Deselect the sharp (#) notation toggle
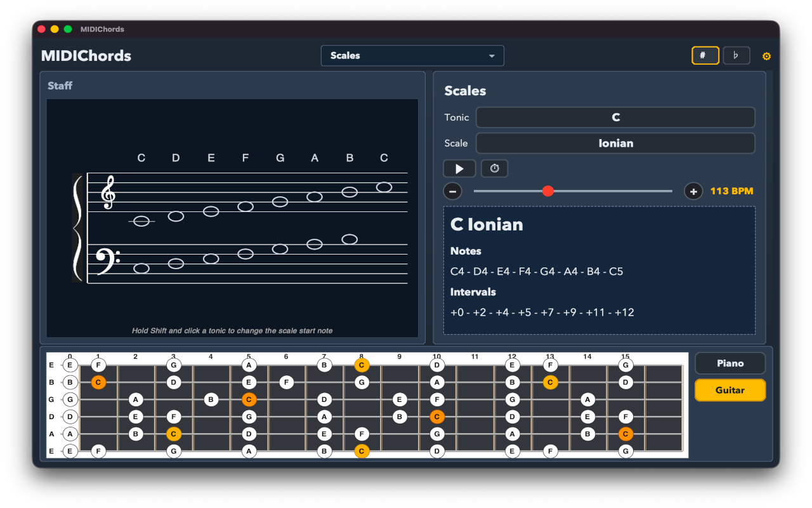Screen dimensions: 812x508 (x=705, y=55)
